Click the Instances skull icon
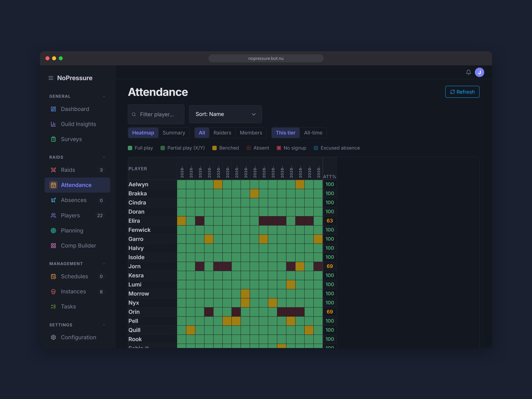This screenshot has width=532, height=399. tap(53, 291)
